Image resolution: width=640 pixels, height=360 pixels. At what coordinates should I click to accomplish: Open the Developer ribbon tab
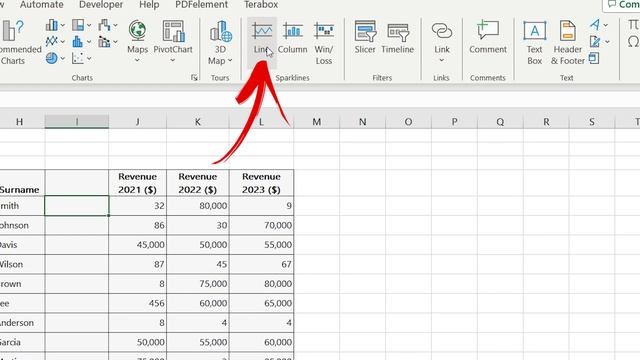(x=101, y=5)
